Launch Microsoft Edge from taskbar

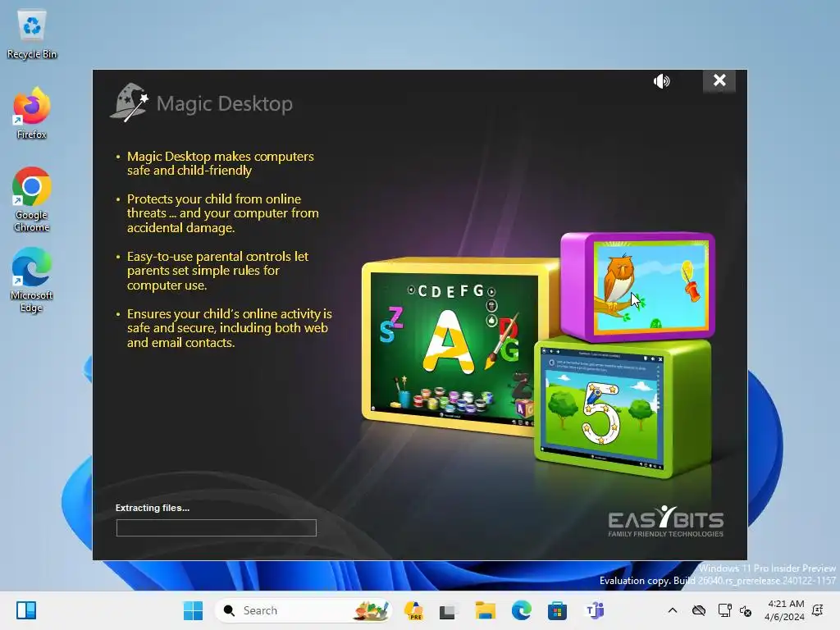pyautogui.click(x=521, y=610)
